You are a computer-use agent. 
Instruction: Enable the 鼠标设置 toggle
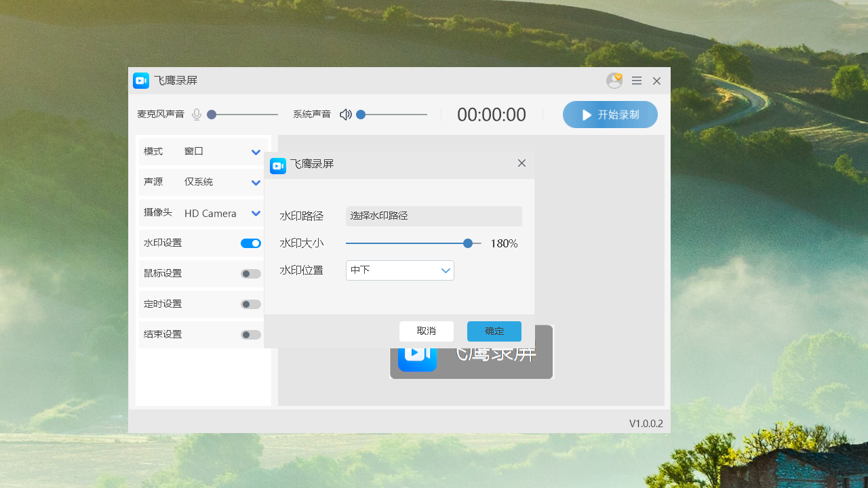click(250, 273)
